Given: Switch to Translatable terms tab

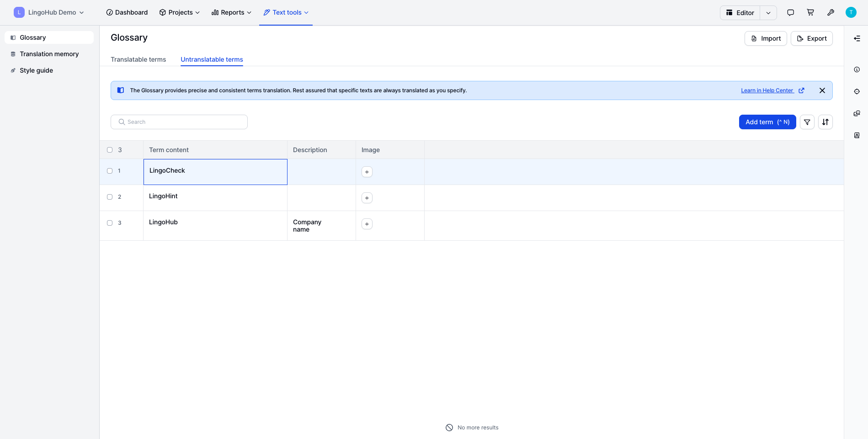Looking at the screenshot, I should pyautogui.click(x=138, y=59).
